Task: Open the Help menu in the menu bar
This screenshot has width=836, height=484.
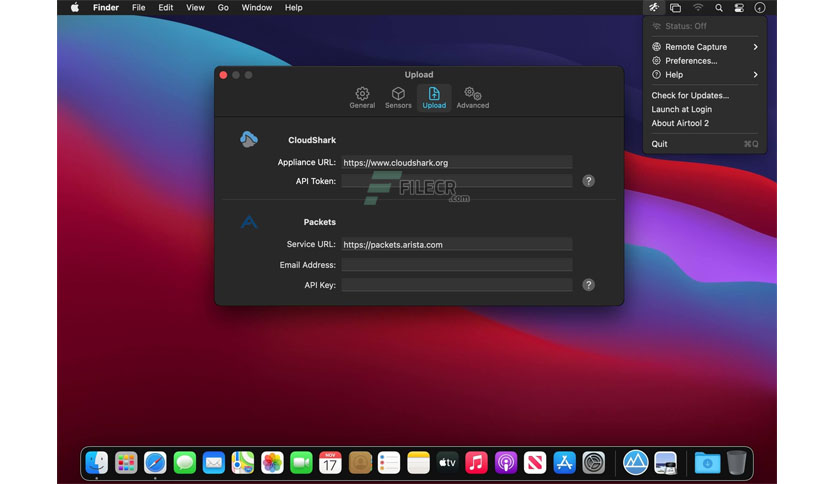Action: click(293, 7)
